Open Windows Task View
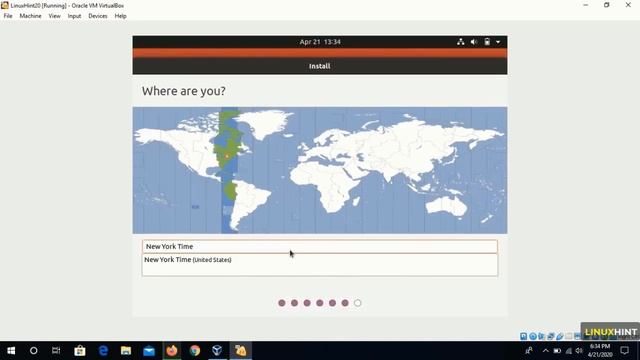 [56, 351]
